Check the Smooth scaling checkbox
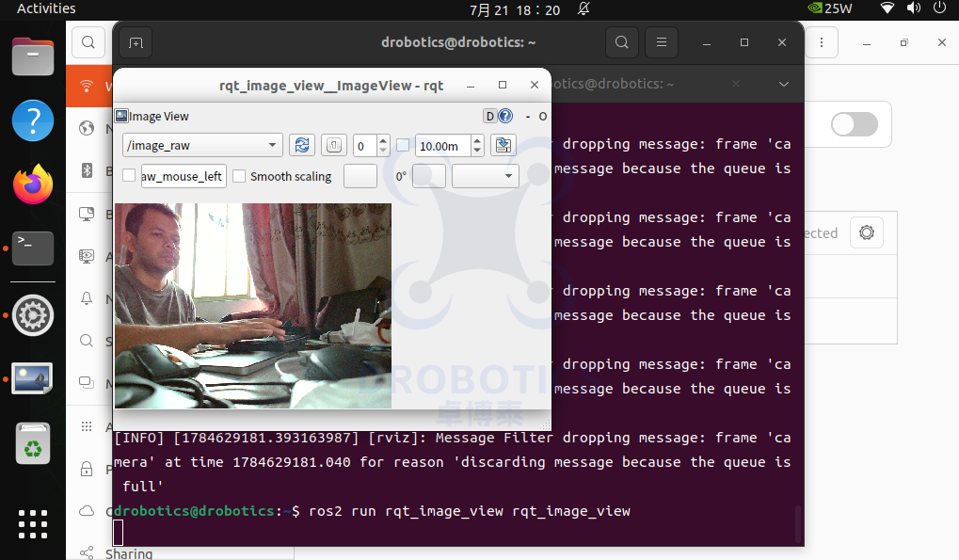The height and width of the screenshot is (560, 959). click(x=239, y=176)
